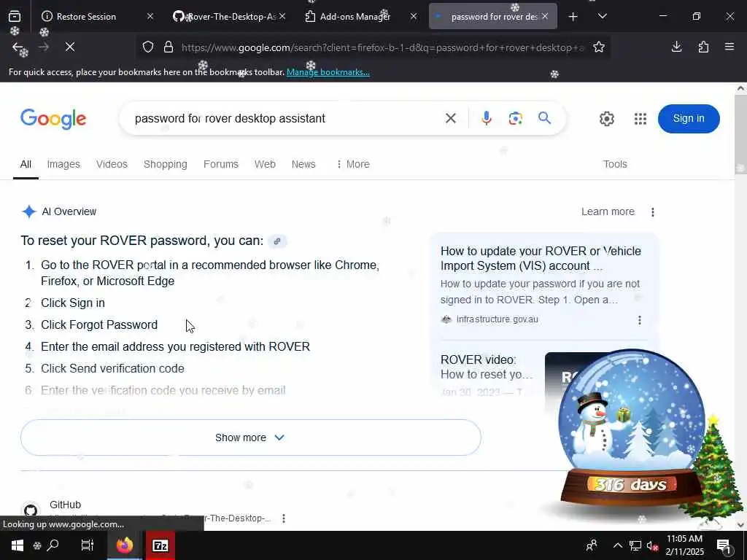Close the current Google search tab
Image resolution: width=747 pixels, height=560 pixels.
pyautogui.click(x=545, y=16)
